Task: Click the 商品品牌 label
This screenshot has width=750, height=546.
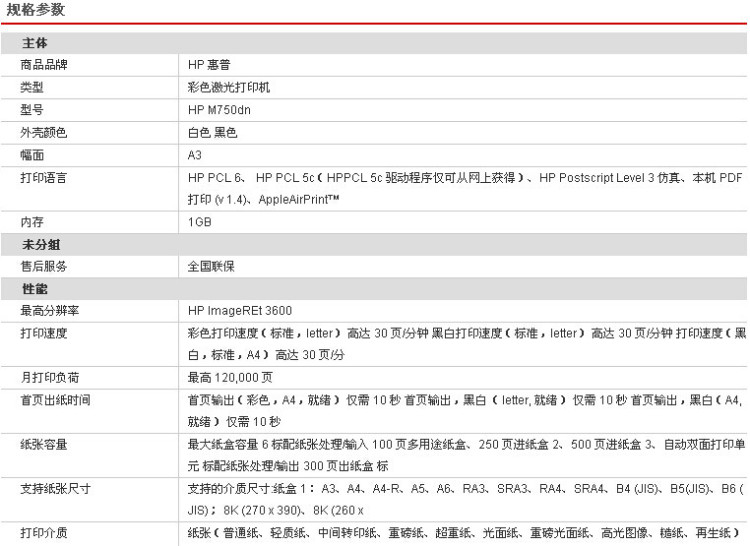Action: [x=44, y=65]
